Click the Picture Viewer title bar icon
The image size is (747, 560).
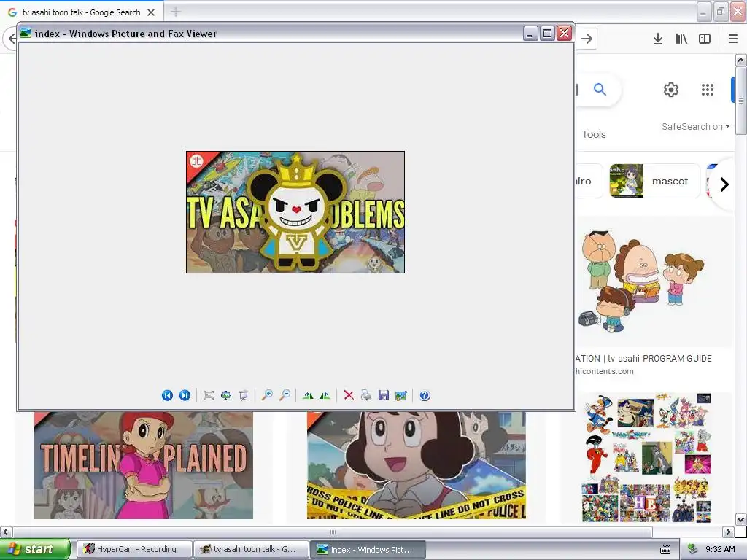26,34
